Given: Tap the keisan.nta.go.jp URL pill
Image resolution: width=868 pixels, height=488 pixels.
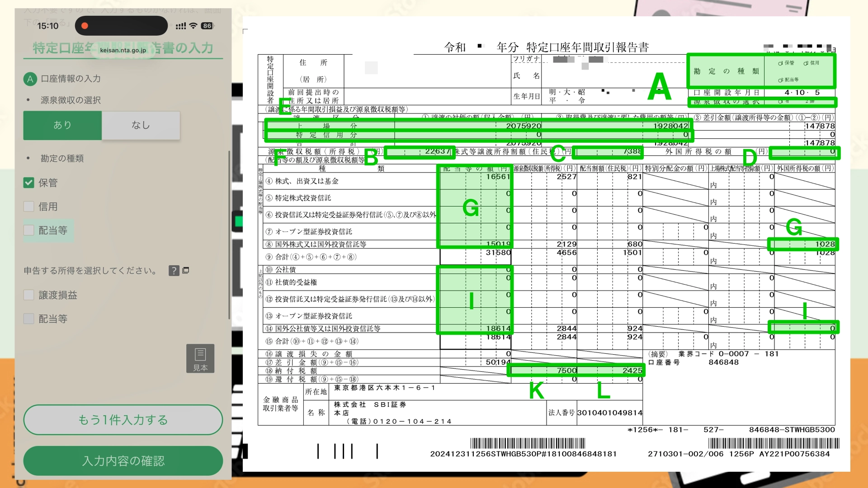Looking at the screenshot, I should click(123, 50).
